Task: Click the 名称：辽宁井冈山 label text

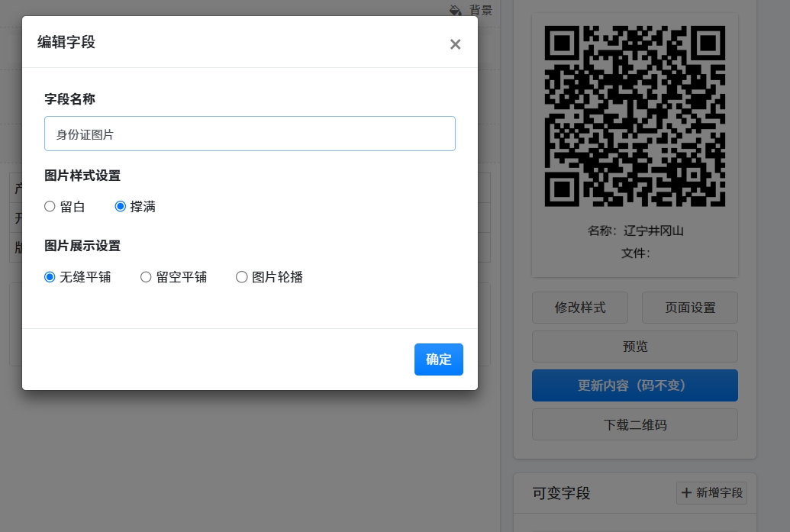Action: point(634,231)
